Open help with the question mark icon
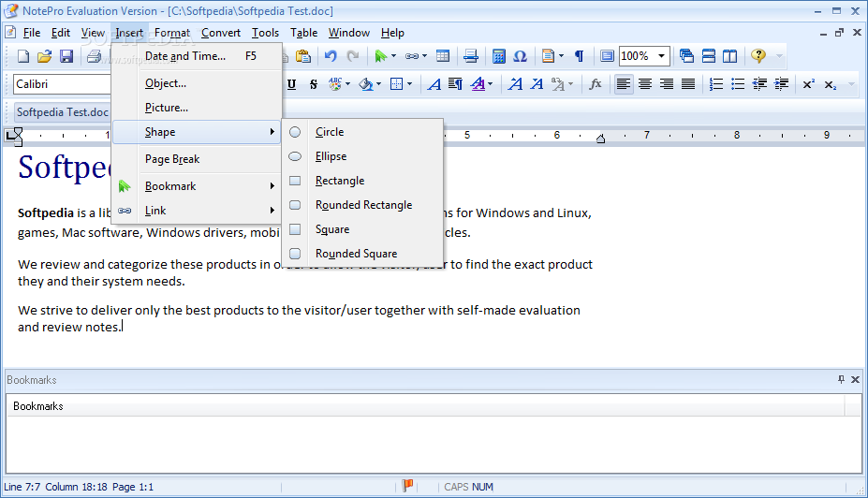The height and width of the screenshot is (498, 868). (x=758, y=56)
